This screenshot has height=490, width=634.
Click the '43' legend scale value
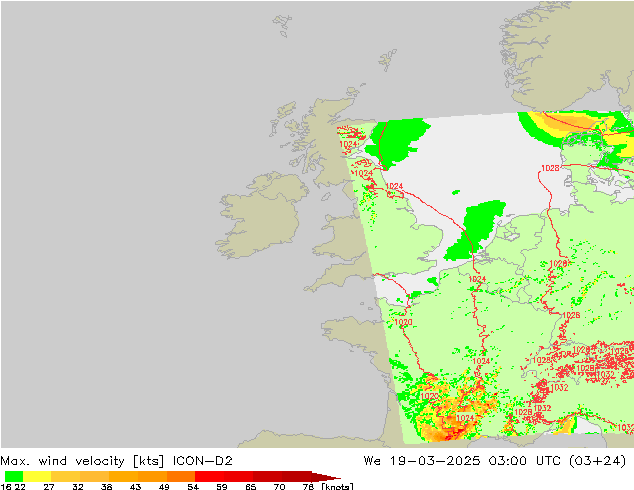point(135,486)
